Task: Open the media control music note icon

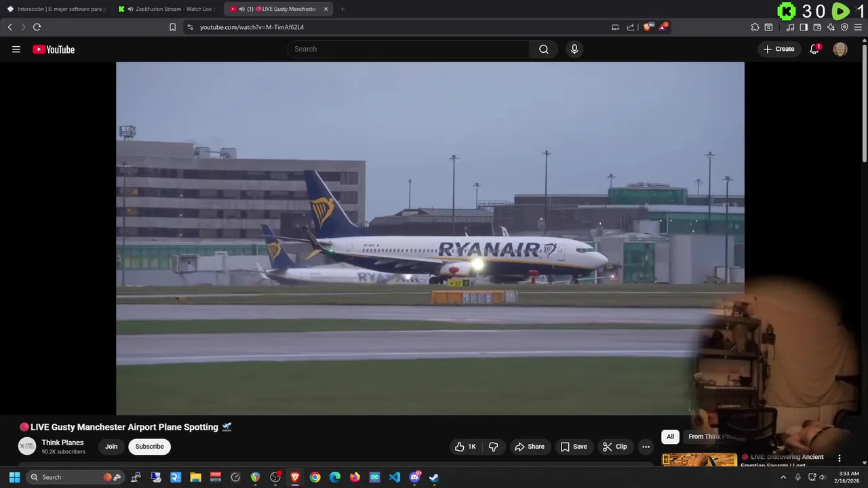Action: (x=790, y=27)
